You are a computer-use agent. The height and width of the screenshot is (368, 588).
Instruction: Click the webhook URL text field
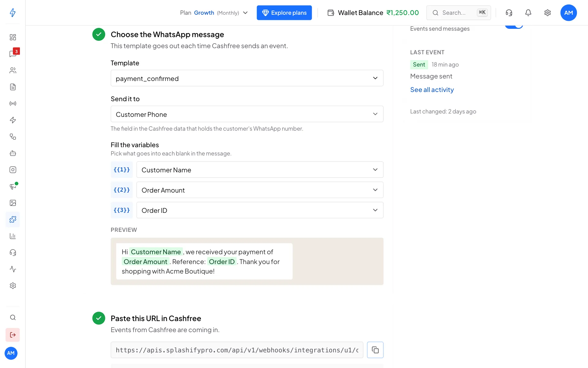pyautogui.click(x=237, y=350)
